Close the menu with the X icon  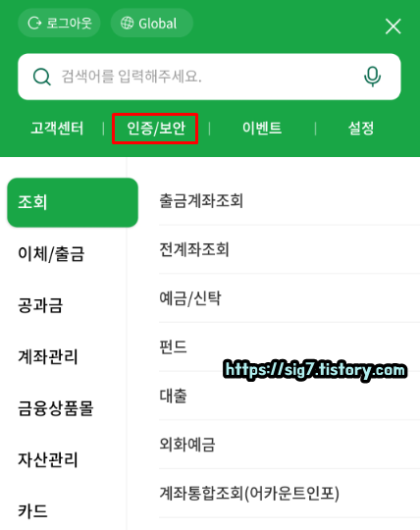[393, 26]
